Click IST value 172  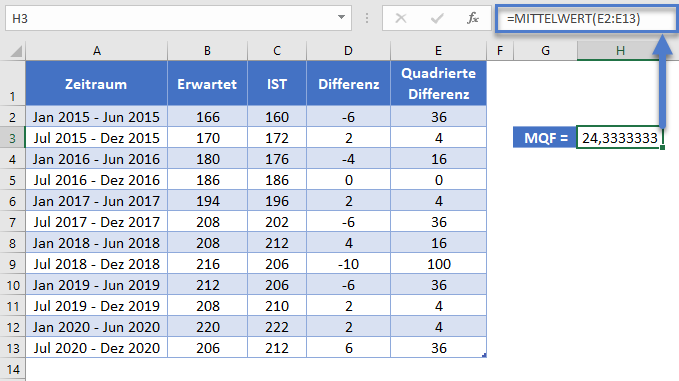tap(277, 138)
